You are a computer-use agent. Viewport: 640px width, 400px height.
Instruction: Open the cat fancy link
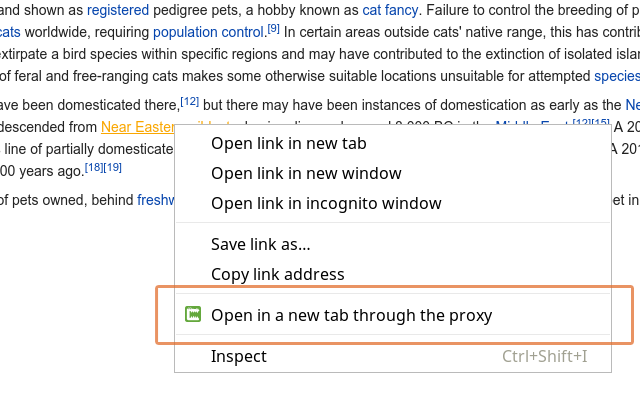(x=390, y=10)
